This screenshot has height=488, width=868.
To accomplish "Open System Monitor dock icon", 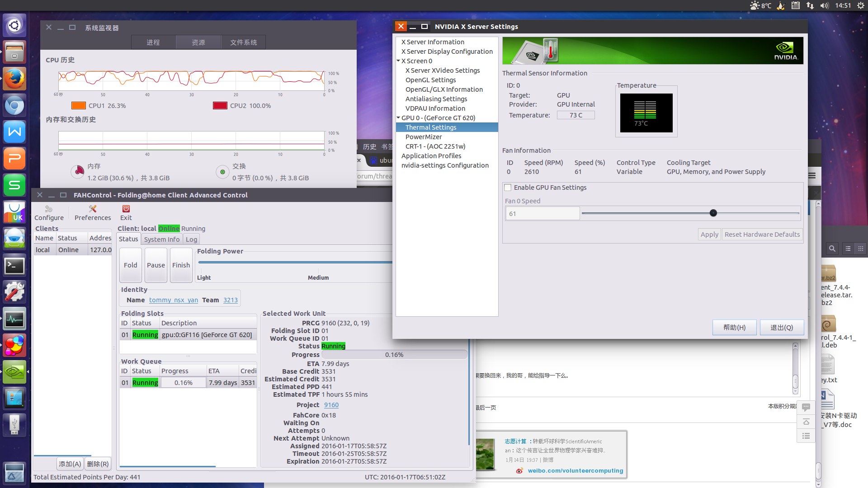I will 14,319.
